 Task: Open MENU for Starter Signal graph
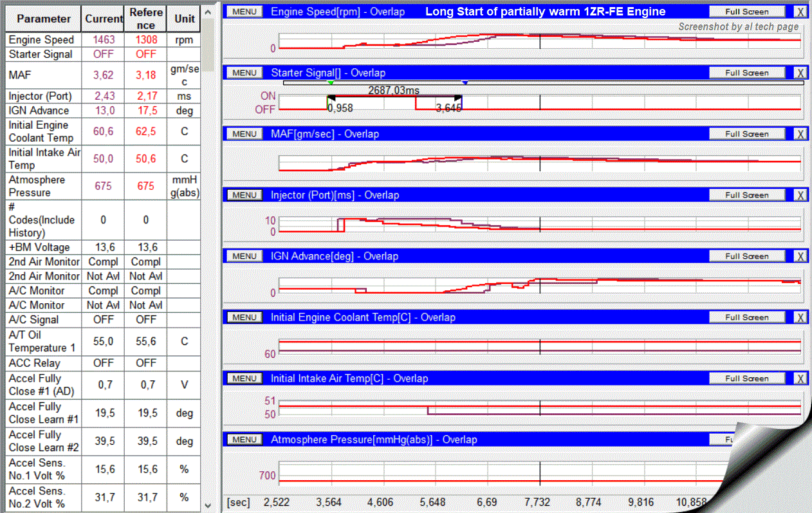(x=245, y=73)
